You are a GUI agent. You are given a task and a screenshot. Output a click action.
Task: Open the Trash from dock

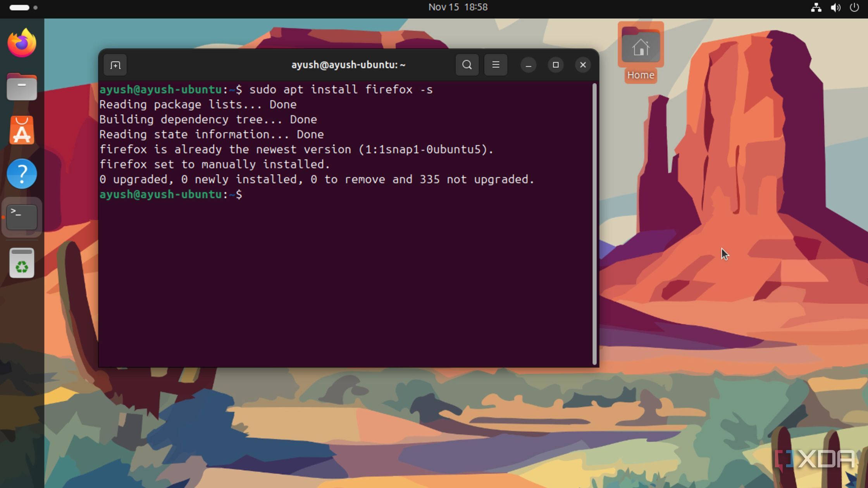(22, 263)
